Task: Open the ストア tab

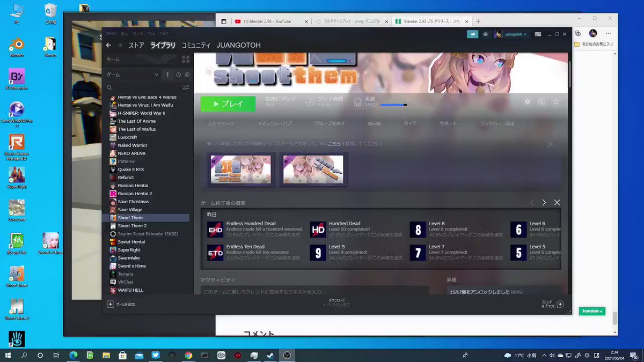Action: coord(136,46)
